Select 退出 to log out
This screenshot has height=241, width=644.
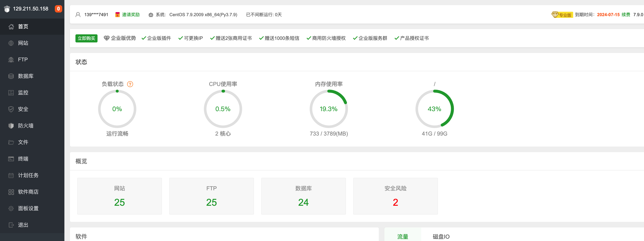32,225
